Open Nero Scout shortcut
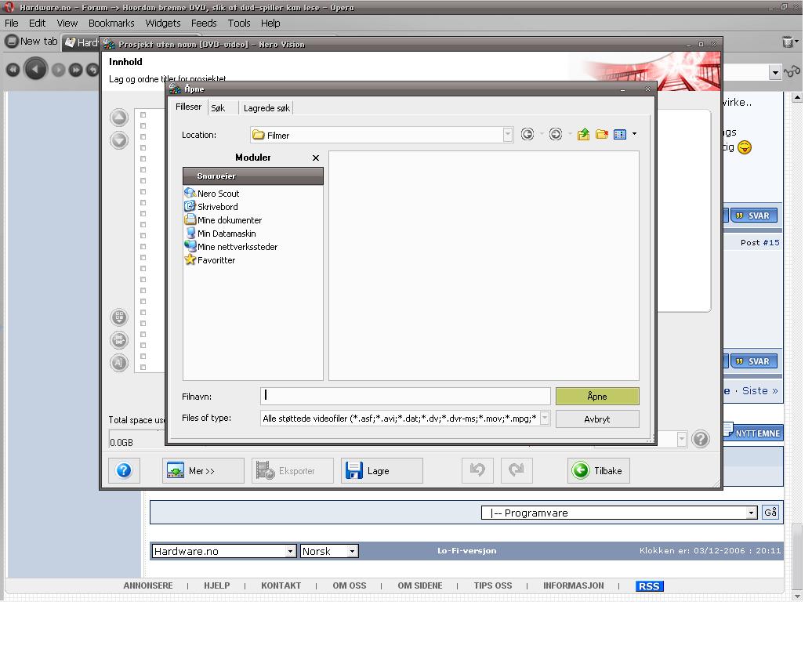This screenshot has height=667, width=812. 212,193
